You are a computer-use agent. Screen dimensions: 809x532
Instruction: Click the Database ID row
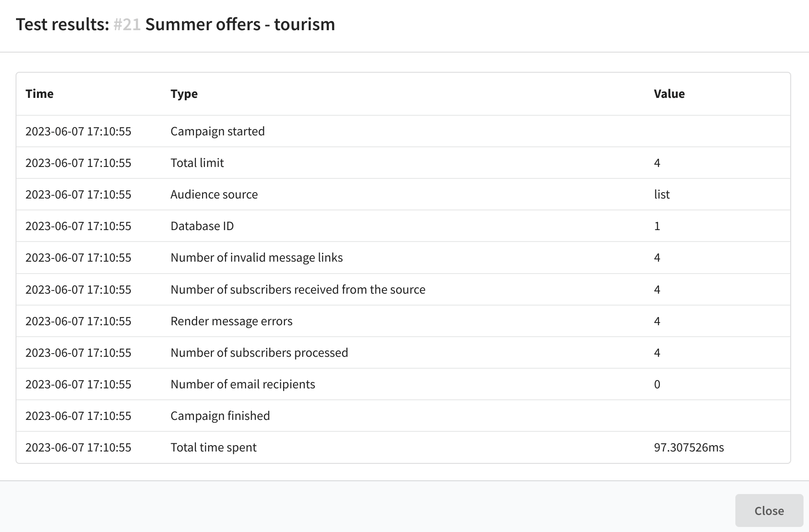pos(202,226)
